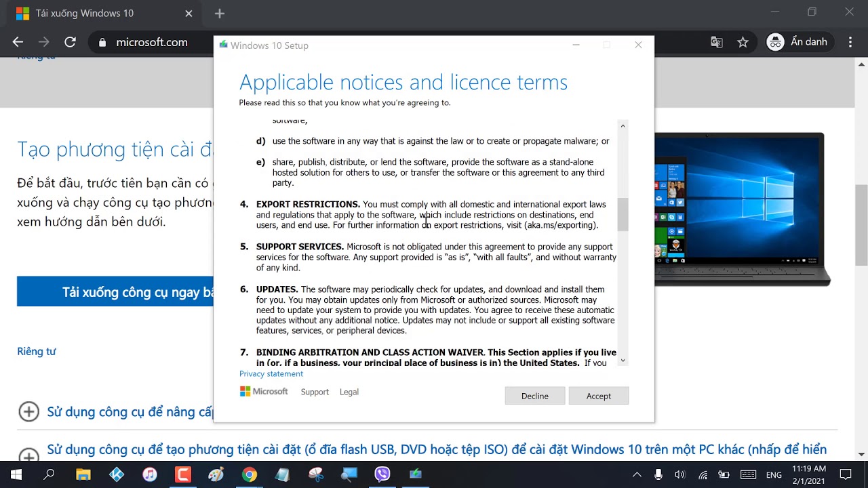The width and height of the screenshot is (868, 488).
Task: Click the browser back arrow
Action: 18,42
